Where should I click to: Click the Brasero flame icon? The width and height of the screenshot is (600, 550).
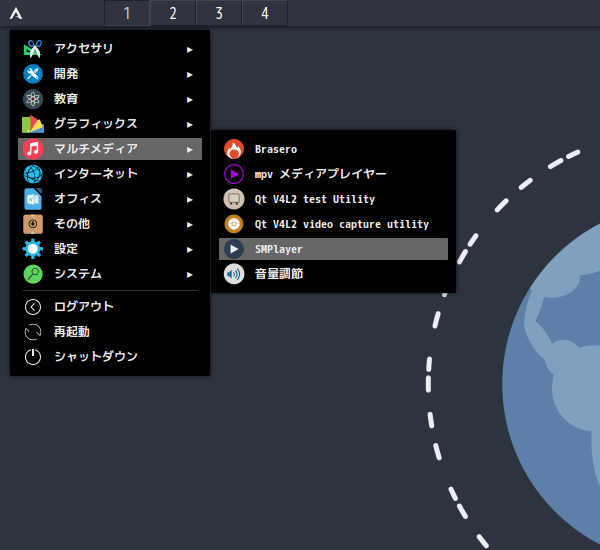(x=234, y=149)
